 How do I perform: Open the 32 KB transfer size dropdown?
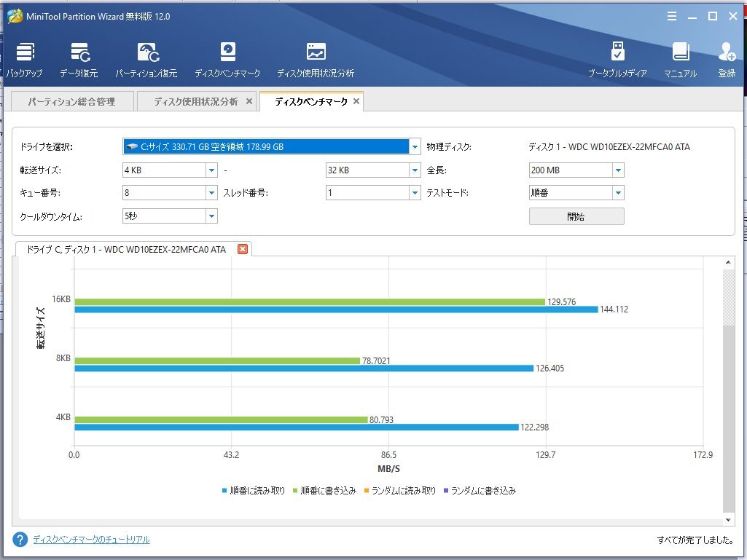coord(415,170)
